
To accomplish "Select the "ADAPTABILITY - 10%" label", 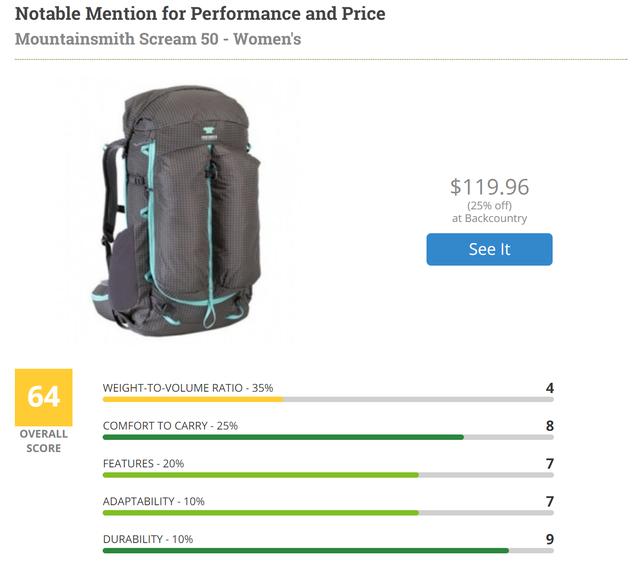I will pos(153,501).
